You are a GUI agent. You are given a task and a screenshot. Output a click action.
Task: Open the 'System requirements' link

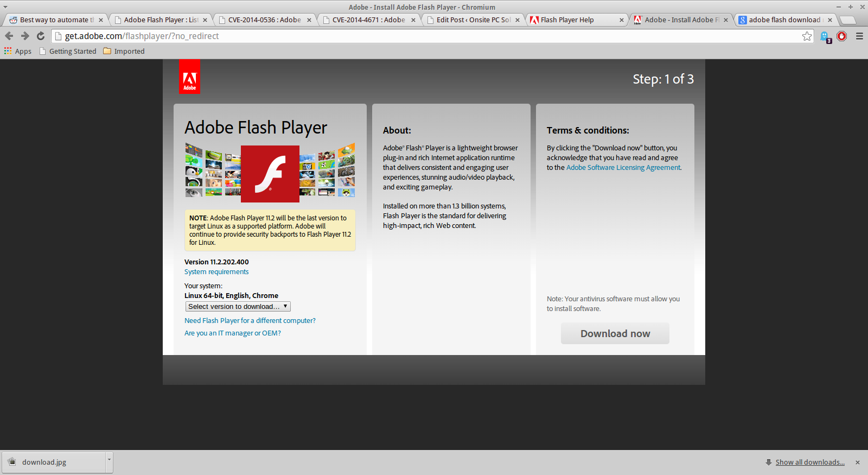pyautogui.click(x=216, y=272)
